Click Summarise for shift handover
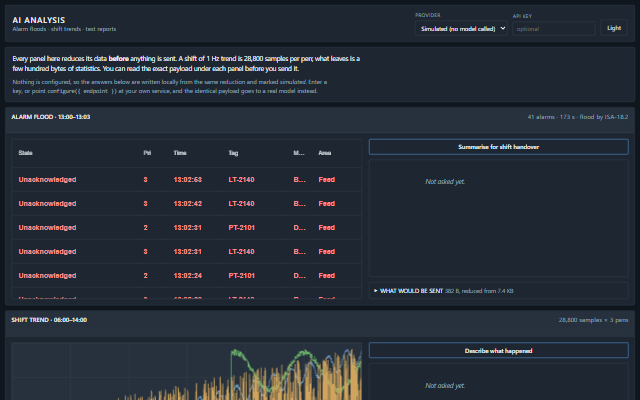640x400 pixels. point(498,147)
